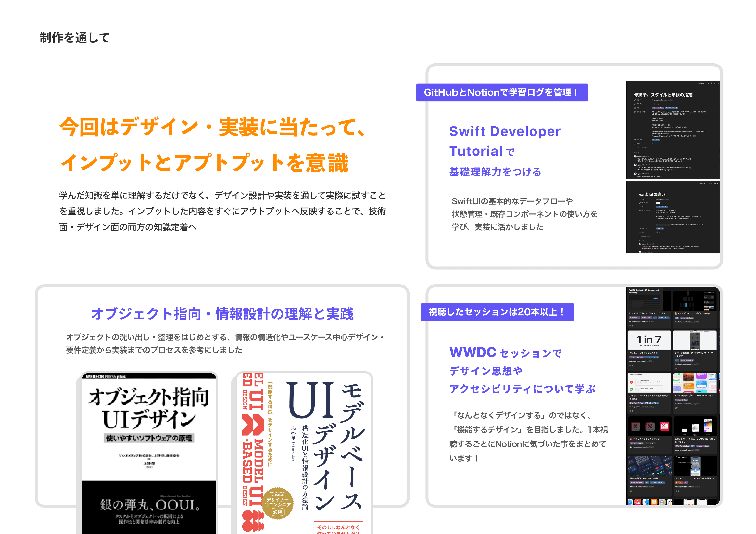Open more options on varとletの違い page
The height and width of the screenshot is (534, 756).
pyautogui.click(x=718, y=184)
